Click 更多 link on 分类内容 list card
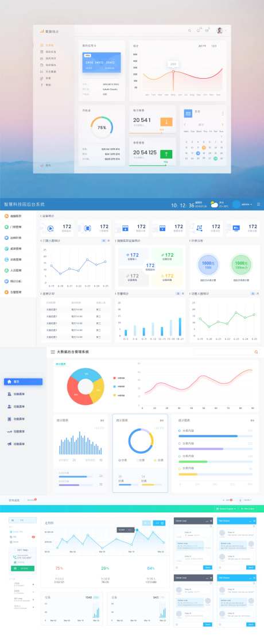The width and height of the screenshot is (264, 644). pos(252,421)
